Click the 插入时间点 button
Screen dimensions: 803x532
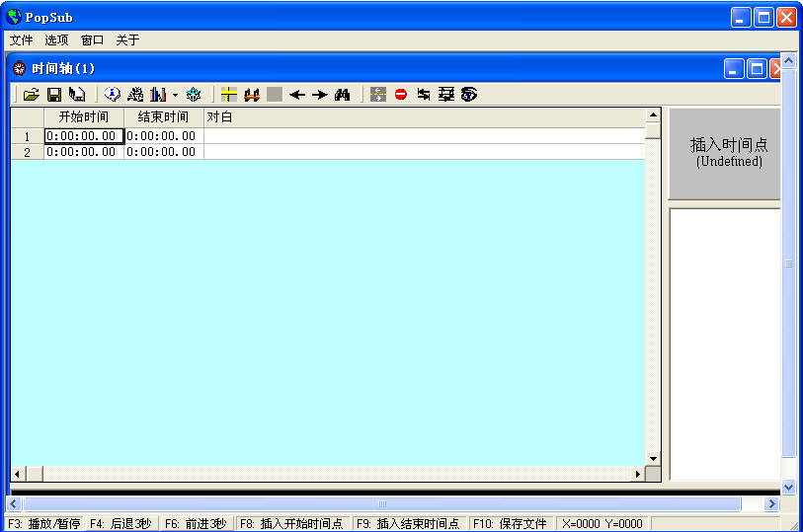click(x=725, y=153)
